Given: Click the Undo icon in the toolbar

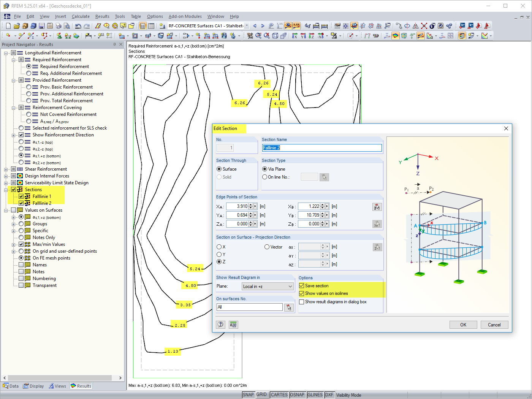Looking at the screenshot, I should pyautogui.click(x=78, y=26).
